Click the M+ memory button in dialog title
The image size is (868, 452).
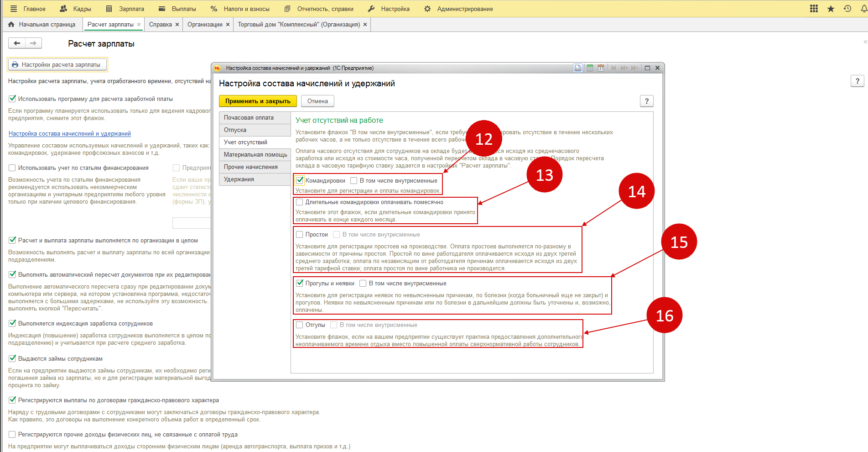coord(624,68)
